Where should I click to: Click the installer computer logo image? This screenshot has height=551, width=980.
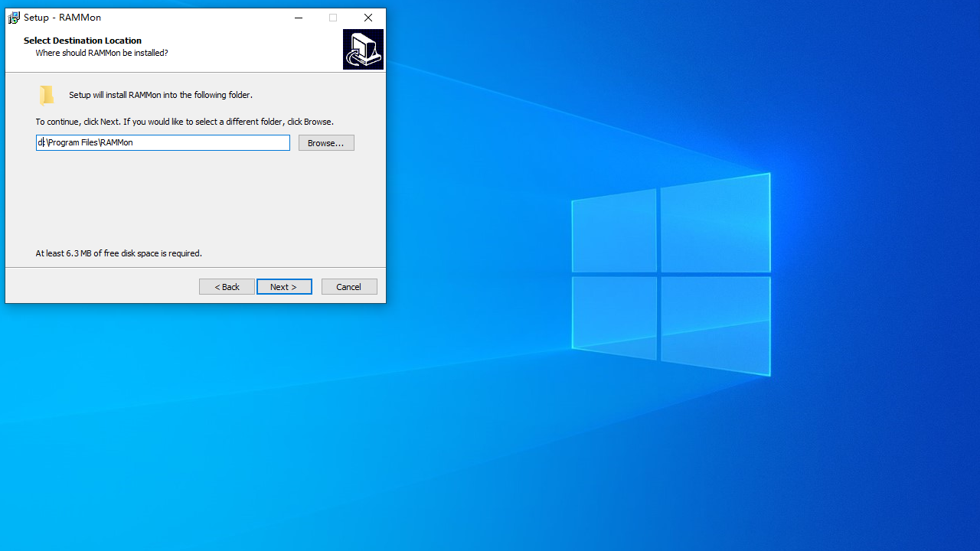363,50
